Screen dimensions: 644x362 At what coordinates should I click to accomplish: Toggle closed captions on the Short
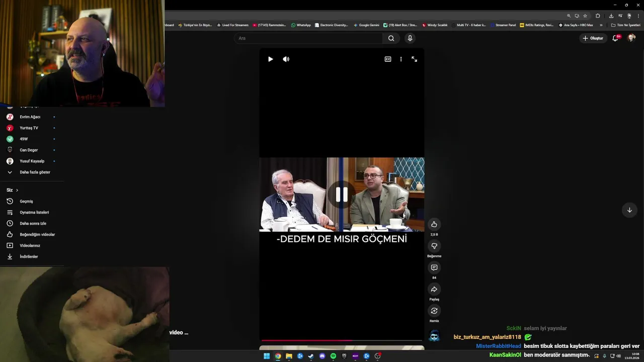(388, 59)
